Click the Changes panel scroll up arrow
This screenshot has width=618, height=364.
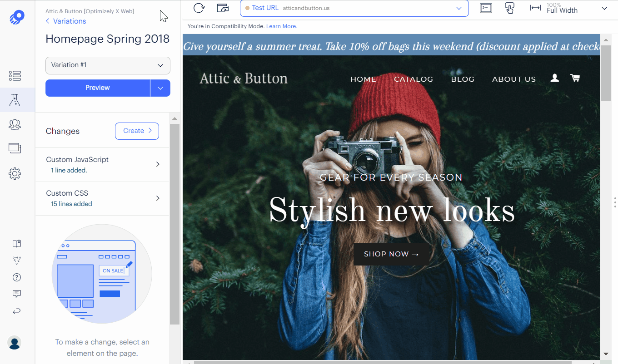[174, 118]
